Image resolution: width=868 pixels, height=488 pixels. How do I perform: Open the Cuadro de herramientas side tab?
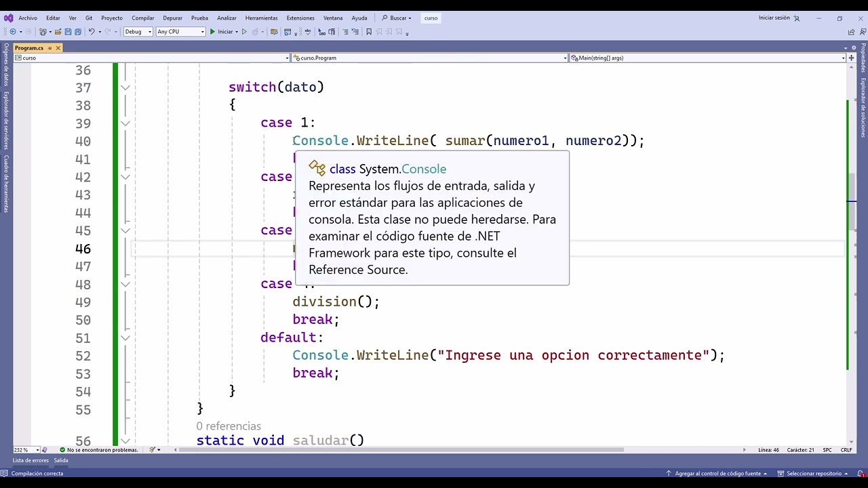coord(5,184)
